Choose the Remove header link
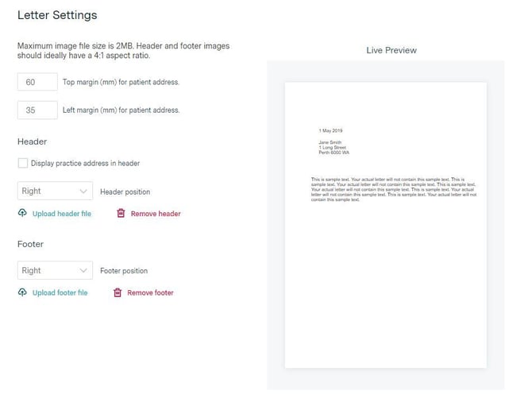 click(x=156, y=214)
